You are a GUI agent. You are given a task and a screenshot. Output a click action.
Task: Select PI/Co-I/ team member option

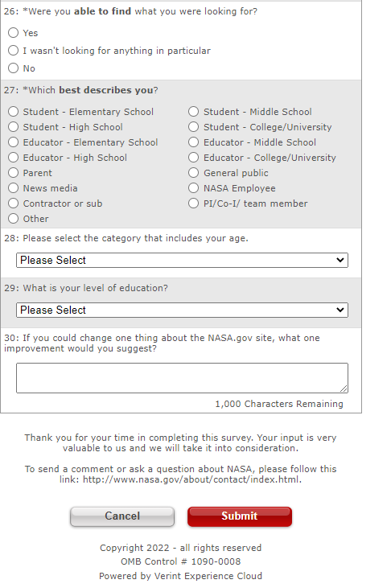point(193,204)
